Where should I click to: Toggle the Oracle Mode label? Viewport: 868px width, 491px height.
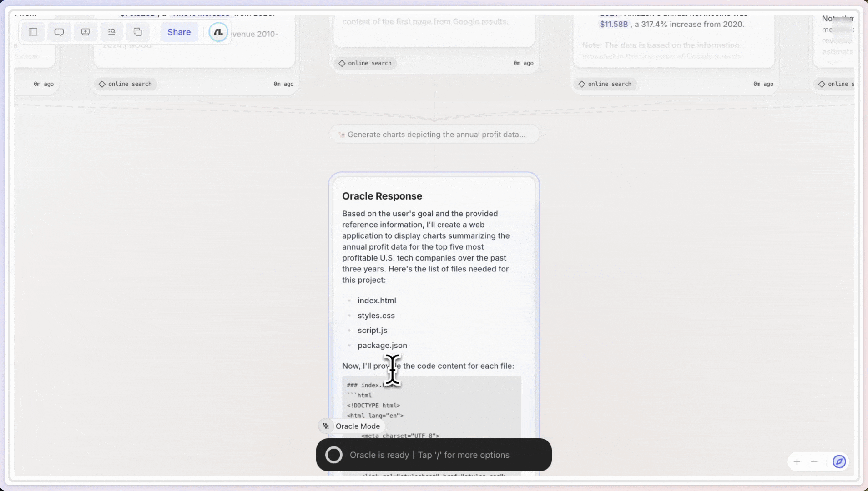coord(358,426)
